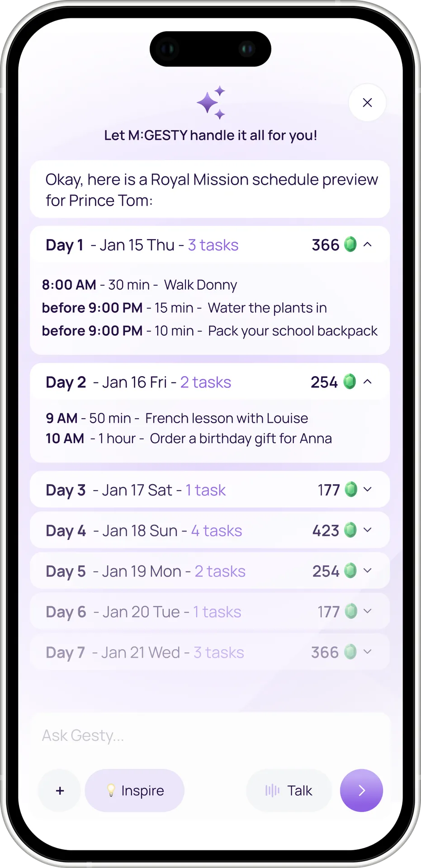Expand the Day 5 - Jan 19 Mon row
421x868 pixels.
point(367,571)
